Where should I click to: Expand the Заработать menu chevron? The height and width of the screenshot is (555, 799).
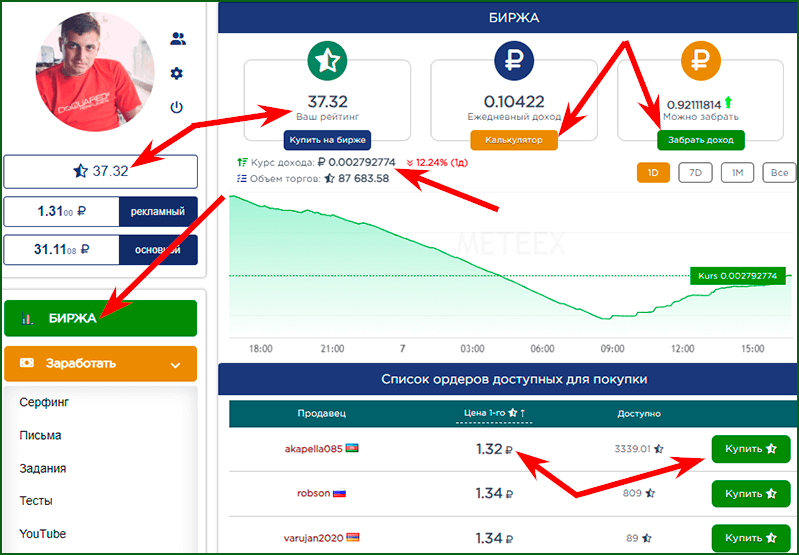click(x=175, y=365)
